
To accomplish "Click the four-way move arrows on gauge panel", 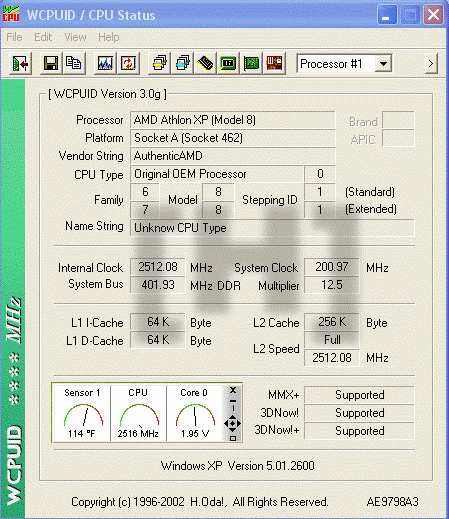I will click(233, 424).
